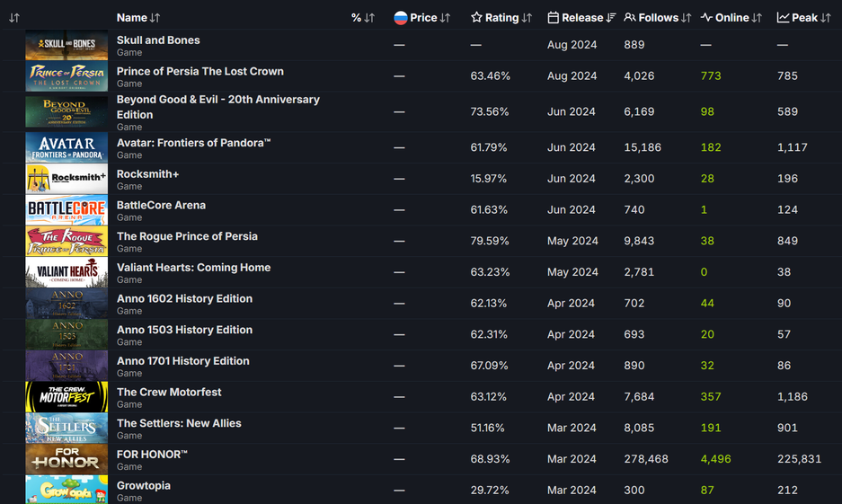Open Avatar: Frontiers of Pandora page
This screenshot has height=504, width=842.
point(193,143)
